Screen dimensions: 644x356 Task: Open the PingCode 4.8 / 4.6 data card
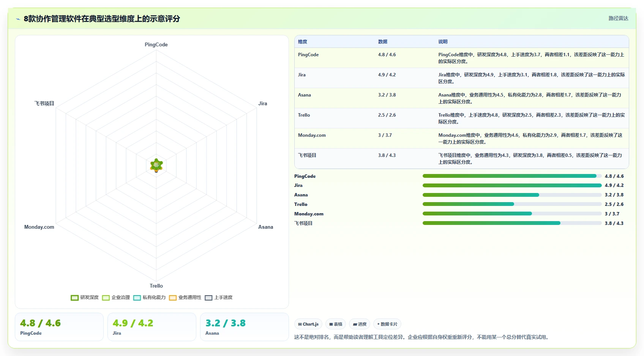[x=59, y=327]
